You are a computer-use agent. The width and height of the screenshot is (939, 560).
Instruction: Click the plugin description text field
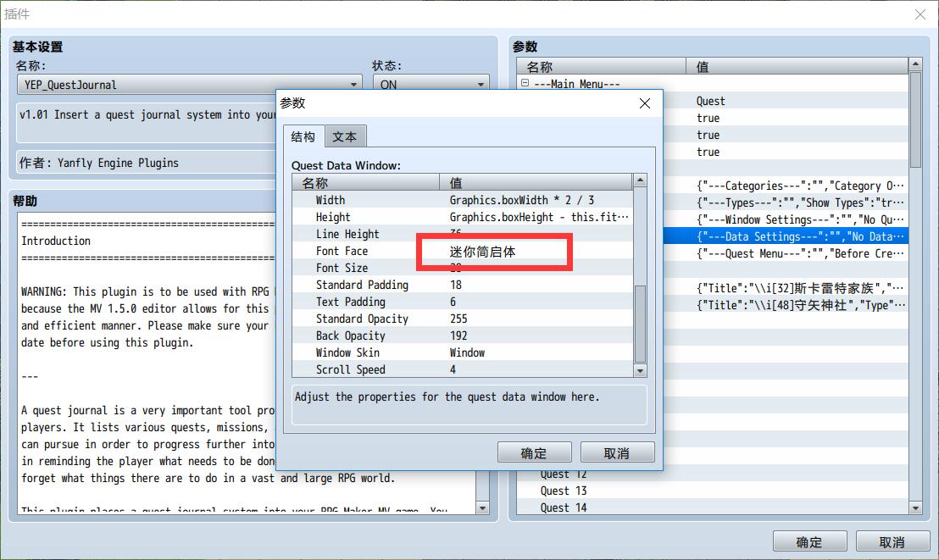(146, 123)
